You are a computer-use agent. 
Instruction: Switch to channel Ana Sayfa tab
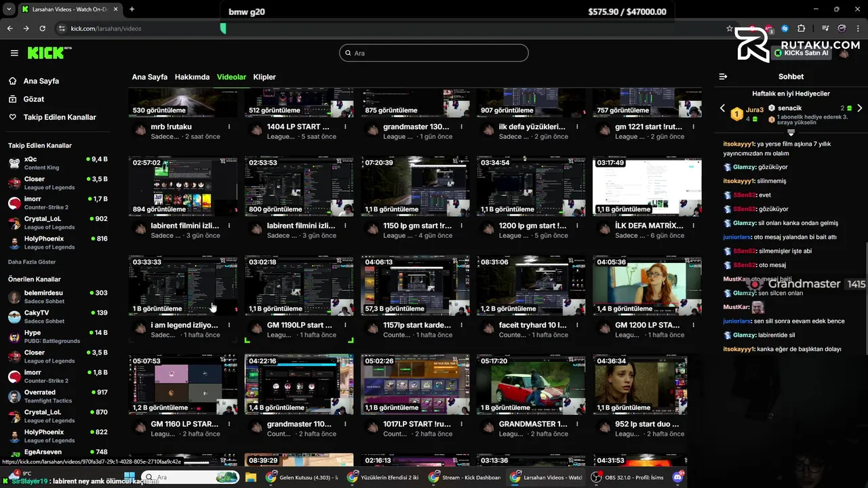click(x=149, y=77)
